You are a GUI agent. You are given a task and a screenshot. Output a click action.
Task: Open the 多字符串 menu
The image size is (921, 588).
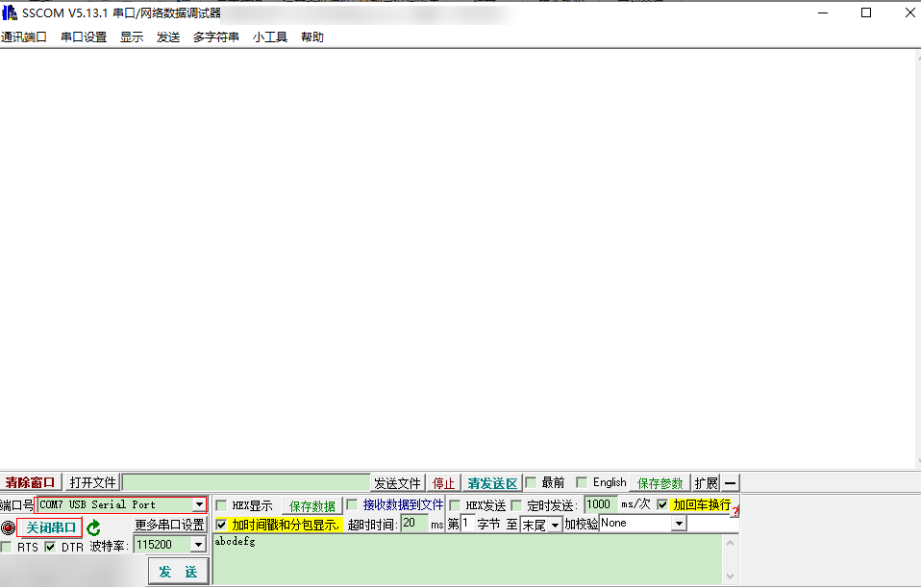click(215, 37)
